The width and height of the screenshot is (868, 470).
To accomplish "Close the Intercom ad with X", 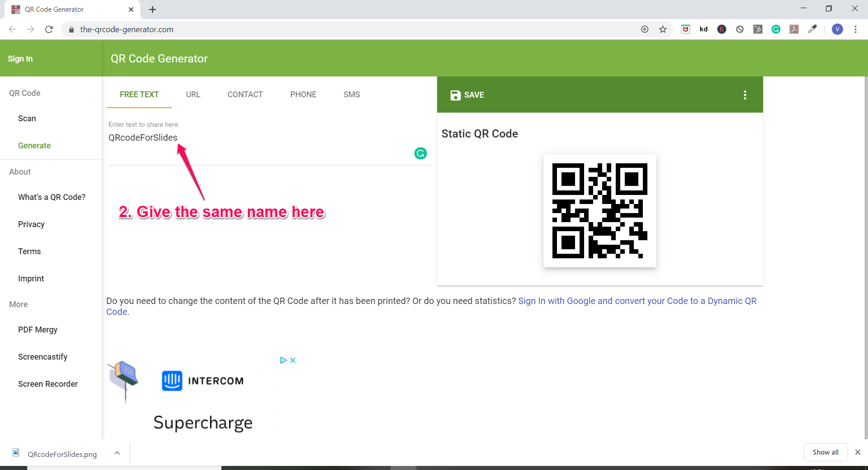I will point(292,361).
